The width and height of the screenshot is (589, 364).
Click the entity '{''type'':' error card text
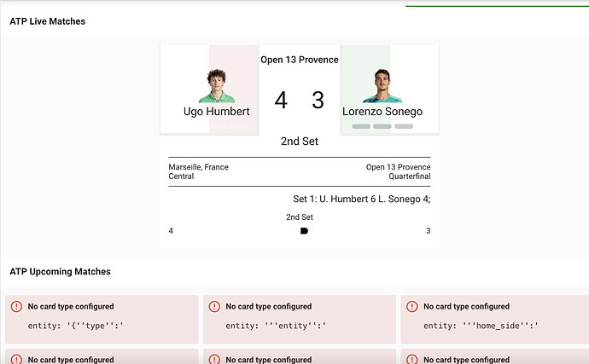[77, 325]
